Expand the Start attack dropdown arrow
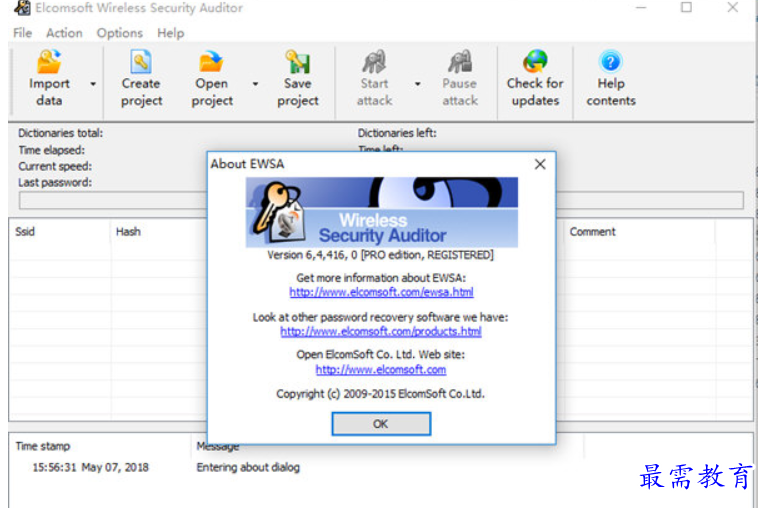This screenshot has width=761, height=508. [x=417, y=84]
